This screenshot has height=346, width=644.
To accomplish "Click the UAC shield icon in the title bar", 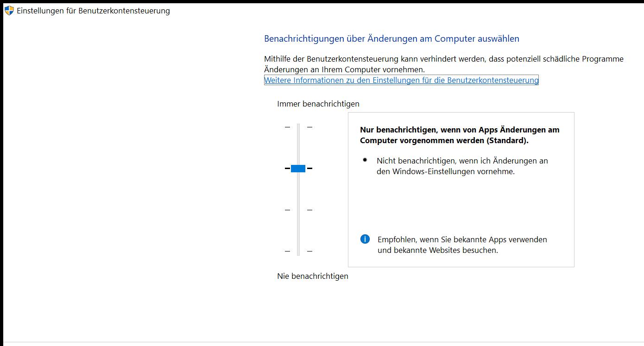I will pyautogui.click(x=9, y=10).
